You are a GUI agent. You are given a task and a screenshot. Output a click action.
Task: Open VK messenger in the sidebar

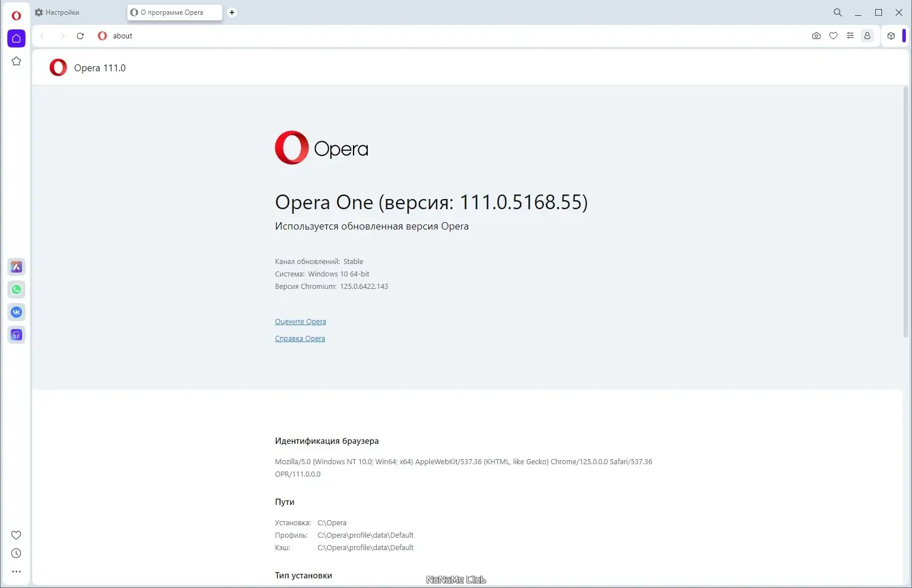[x=16, y=312]
